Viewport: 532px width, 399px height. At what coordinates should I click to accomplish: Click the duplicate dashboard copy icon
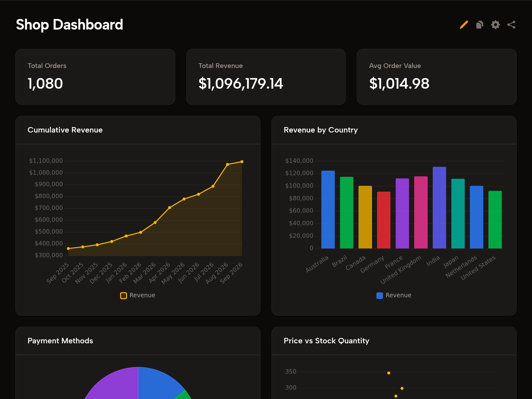(x=480, y=25)
